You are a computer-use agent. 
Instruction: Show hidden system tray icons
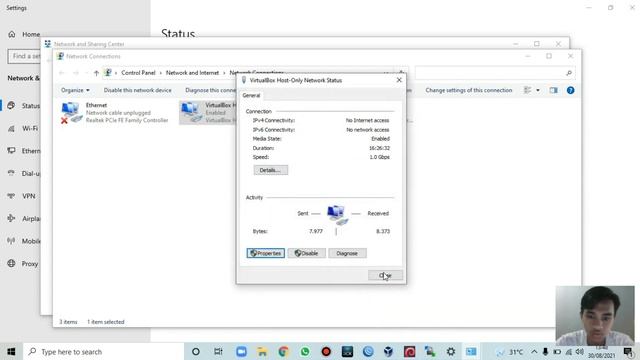pyautogui.click(x=534, y=351)
